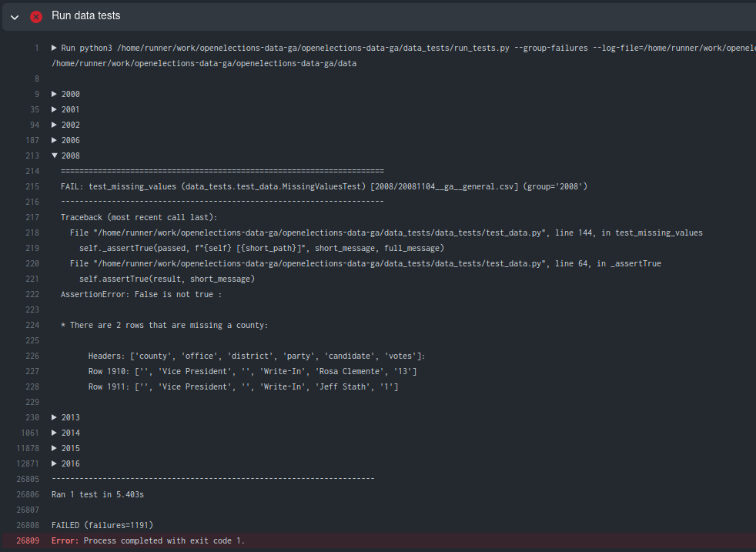Select the FAIL: test_missing_values log line
Screen dimensions: 756x552
(324, 186)
